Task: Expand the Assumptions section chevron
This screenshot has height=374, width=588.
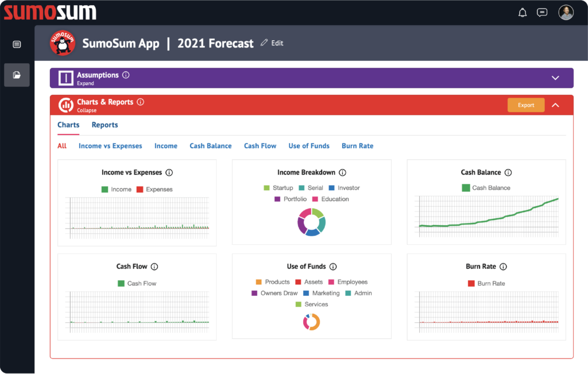Action: coord(555,78)
